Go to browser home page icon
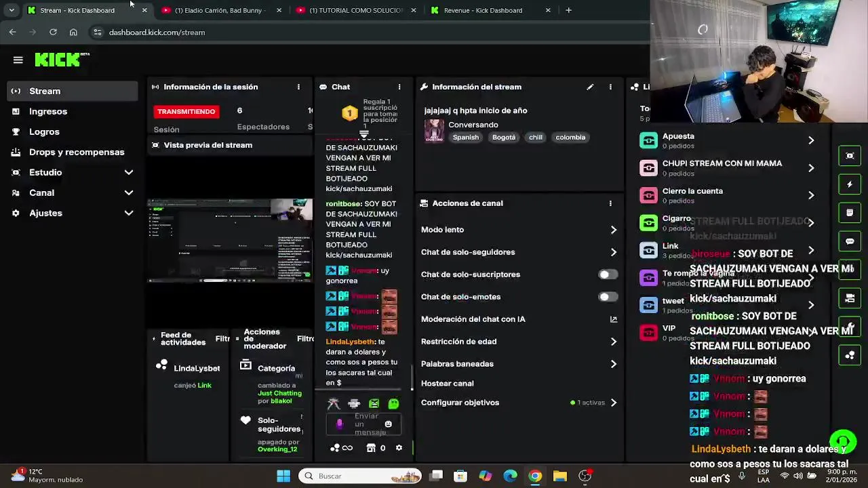868x488 pixels. [x=73, y=32]
